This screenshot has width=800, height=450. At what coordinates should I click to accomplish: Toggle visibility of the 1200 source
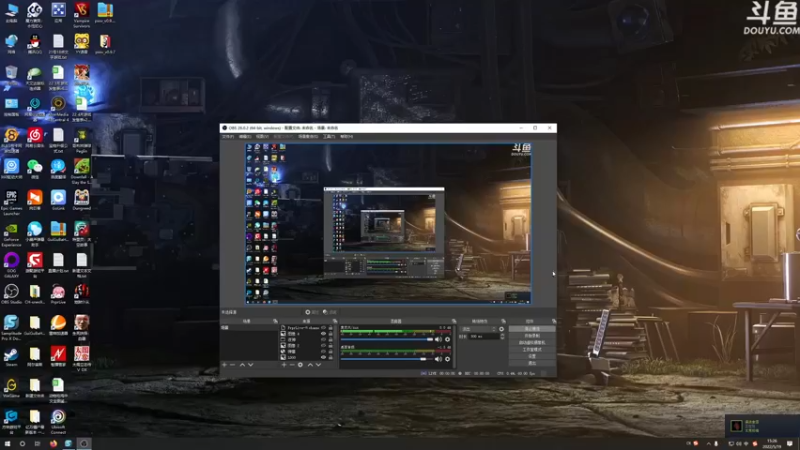(323, 358)
